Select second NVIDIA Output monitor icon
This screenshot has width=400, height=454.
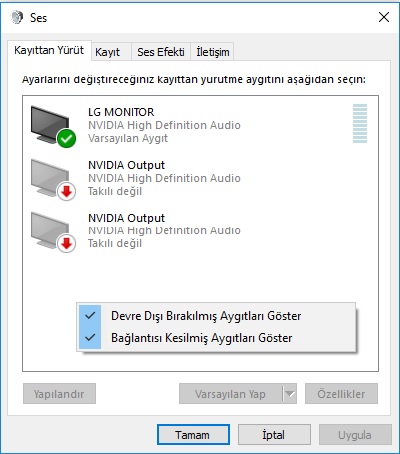[x=50, y=230]
